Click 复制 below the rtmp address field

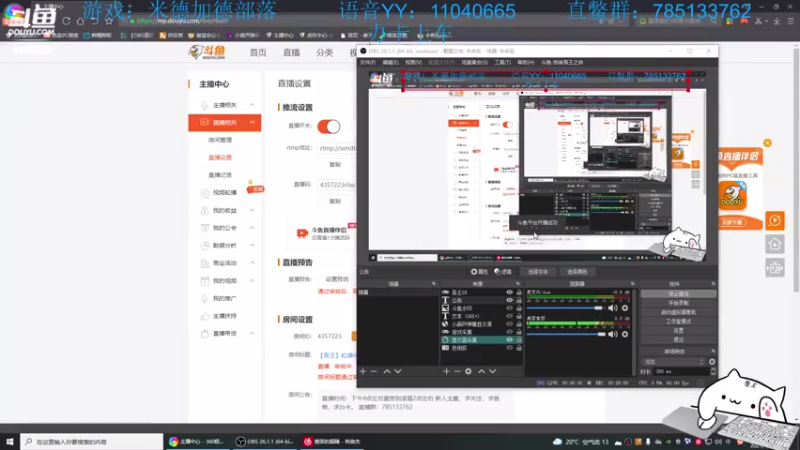pos(335,165)
